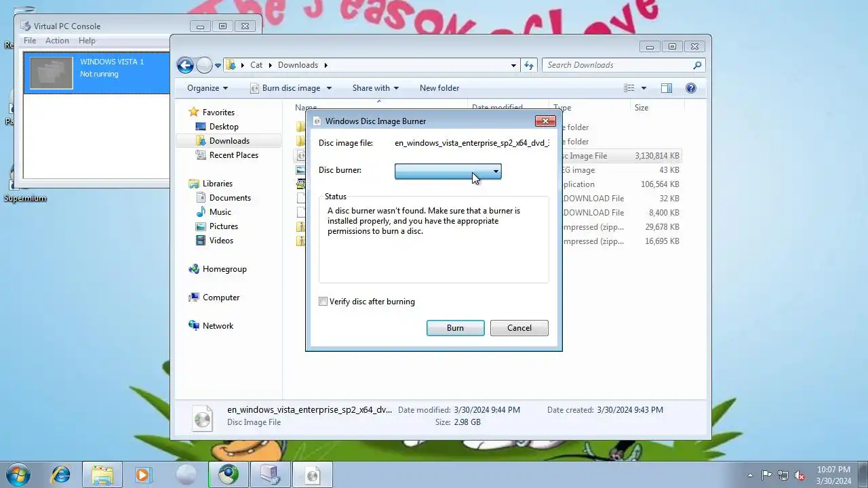Open the taskbar clock showing 10:07 PM

coord(833,475)
